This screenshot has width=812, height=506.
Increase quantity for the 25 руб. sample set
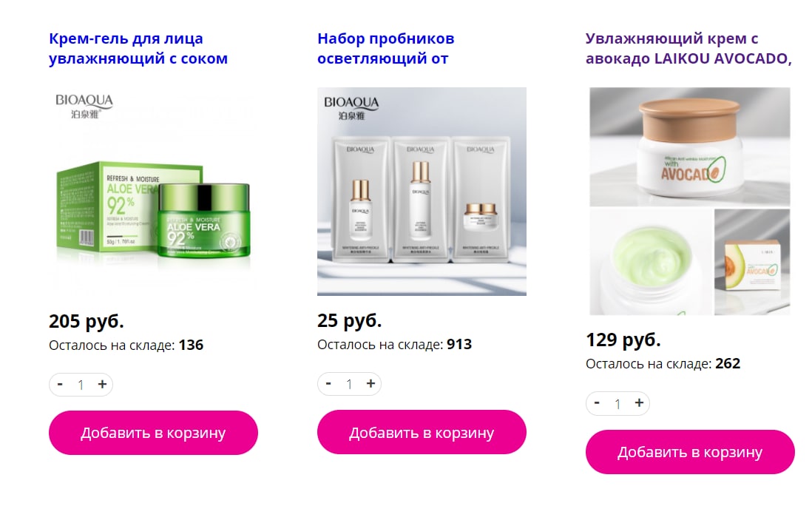point(371,384)
